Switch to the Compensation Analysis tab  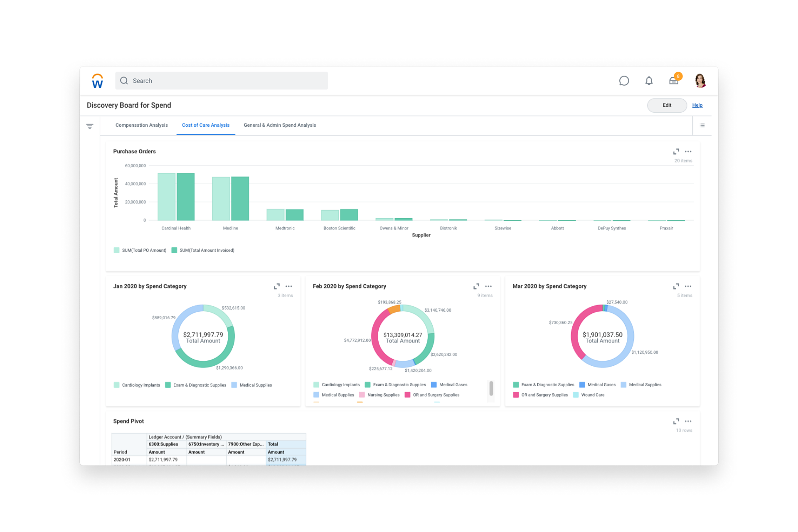point(141,125)
